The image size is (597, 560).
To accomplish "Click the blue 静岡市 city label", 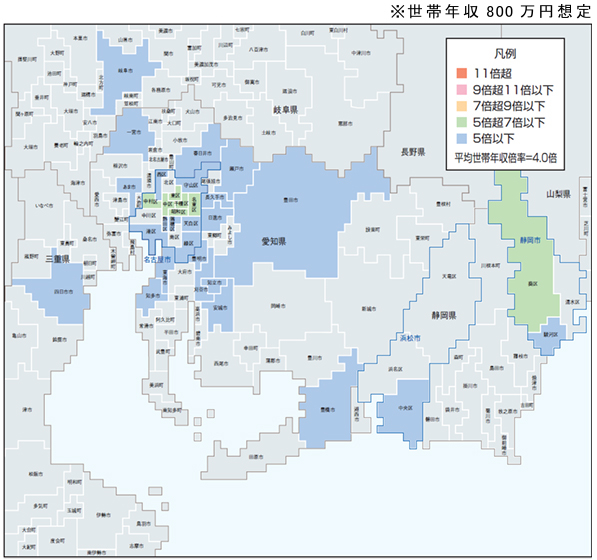I will tap(530, 241).
